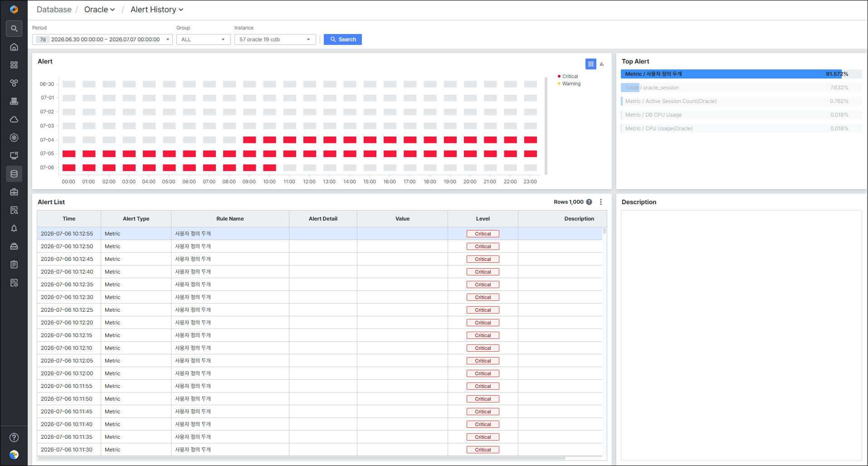Image resolution: width=868 pixels, height=466 pixels.
Task: Click the Alert heatmap vertical scrollbar
Action: point(546,126)
